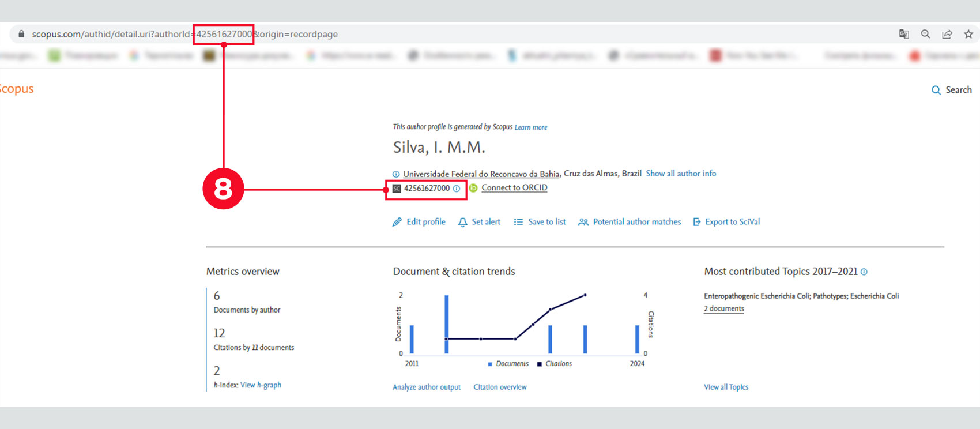
Task: Click the Save to list icon
Action: click(x=518, y=222)
